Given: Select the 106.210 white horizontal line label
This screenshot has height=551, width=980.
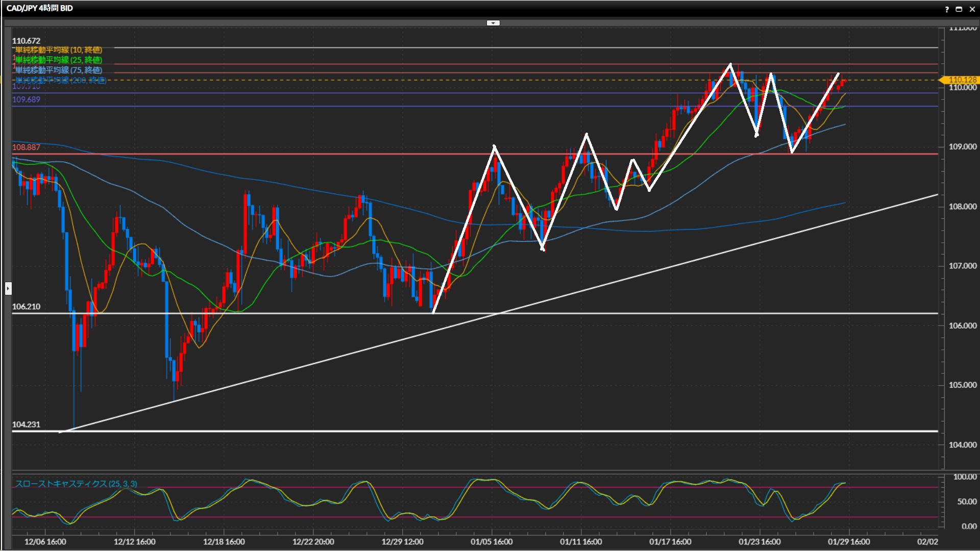Looking at the screenshot, I should pos(27,307).
